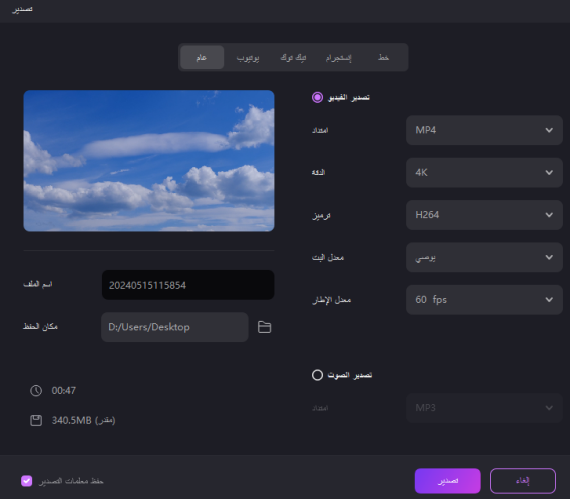The width and height of the screenshot is (570, 499).
Task: Switch to the Instagram tab
Action: [339, 57]
